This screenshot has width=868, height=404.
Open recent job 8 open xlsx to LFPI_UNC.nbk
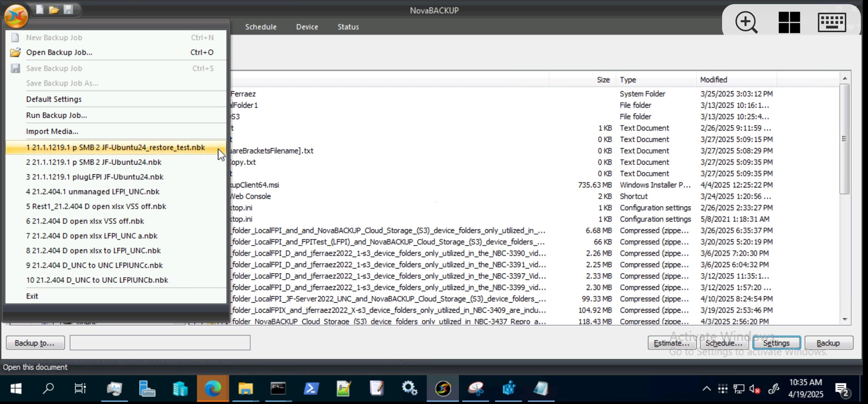(116, 250)
